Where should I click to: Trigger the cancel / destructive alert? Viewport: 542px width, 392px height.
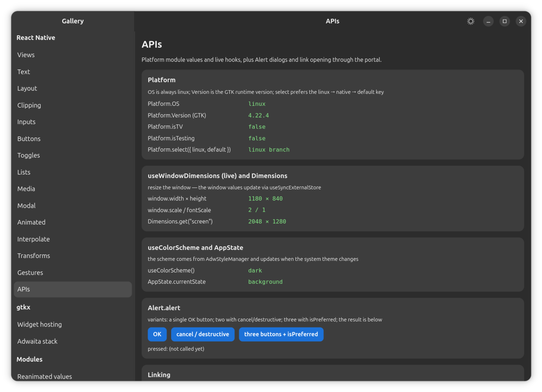(x=203, y=334)
